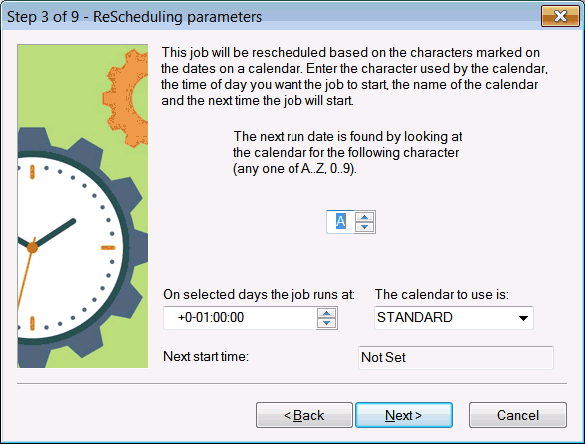Decrease the calendar character with the down arrow
The height and width of the screenshot is (444, 585).
[x=365, y=227]
